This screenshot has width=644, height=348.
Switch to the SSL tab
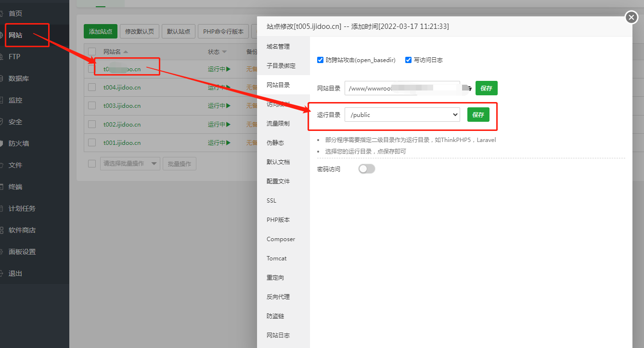click(x=283, y=200)
